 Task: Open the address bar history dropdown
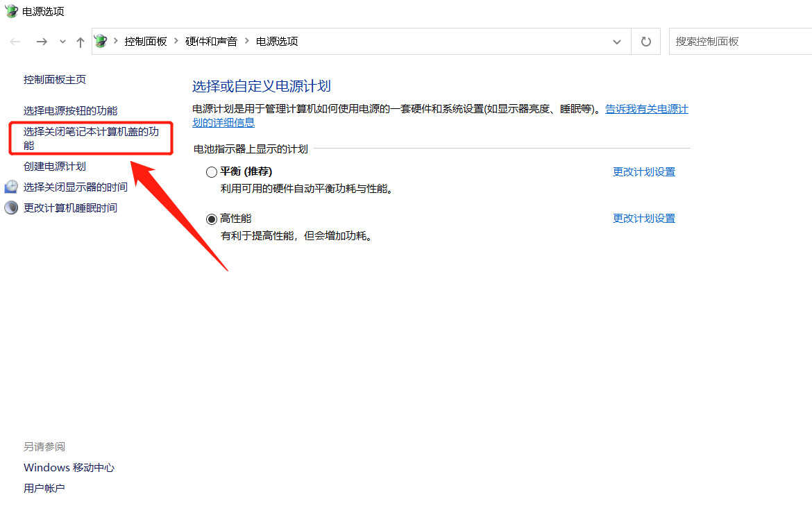[617, 42]
